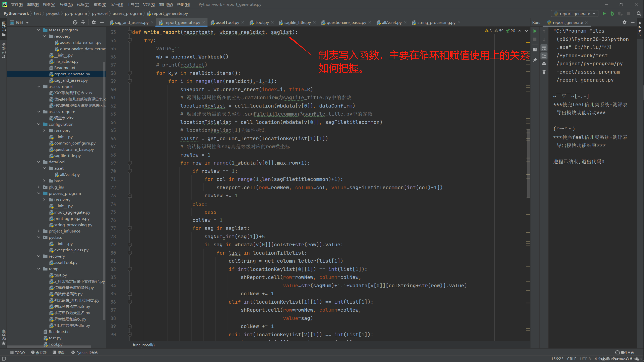This screenshot has height=362, width=644.
Task: Toggle the Z: 结构 tool window button
Action: tap(3, 50)
